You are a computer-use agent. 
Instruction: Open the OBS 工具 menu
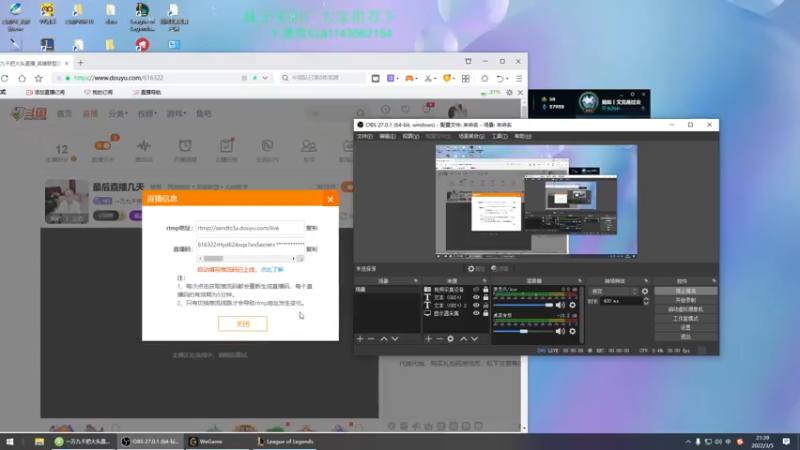point(499,136)
